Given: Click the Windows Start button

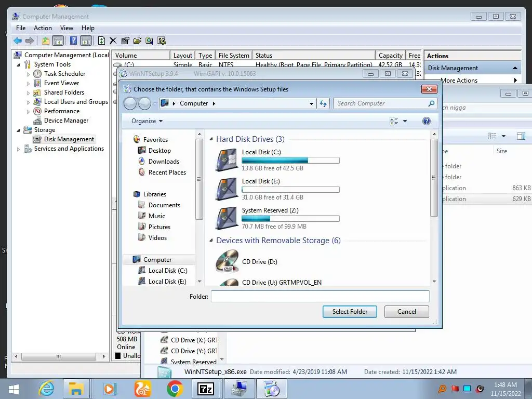Looking at the screenshot, I should 14,389.
